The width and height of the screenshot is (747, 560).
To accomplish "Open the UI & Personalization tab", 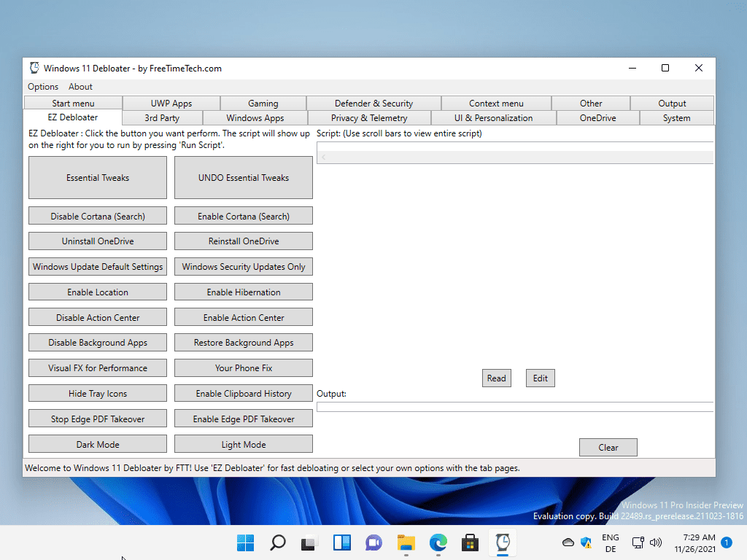I will [x=495, y=117].
